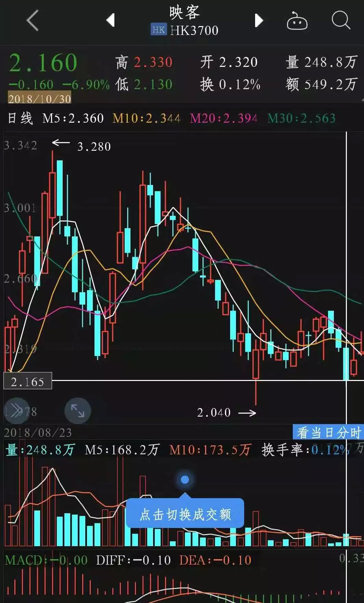Open the robot assistant icon
Image resolution: width=364 pixels, height=603 pixels.
[297, 21]
